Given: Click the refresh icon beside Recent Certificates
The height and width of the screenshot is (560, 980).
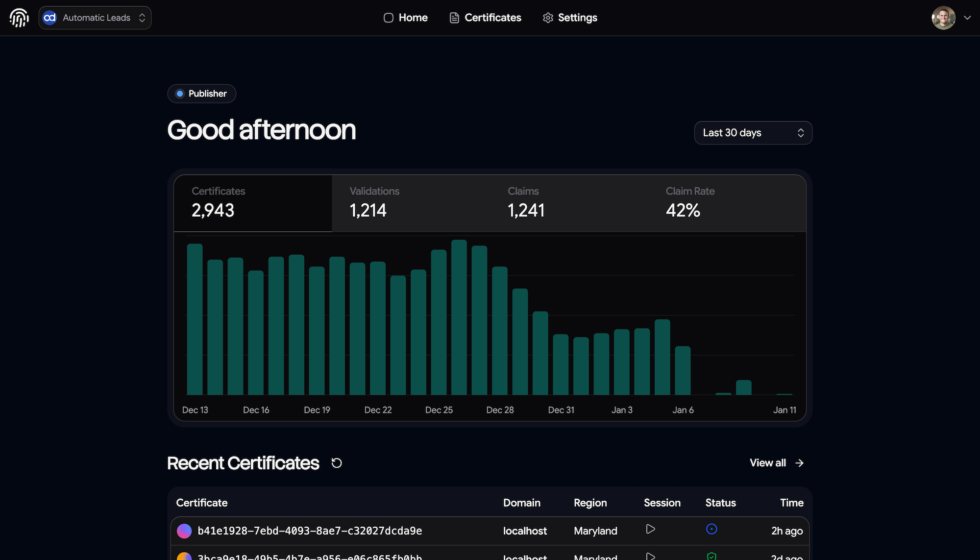Looking at the screenshot, I should (336, 463).
